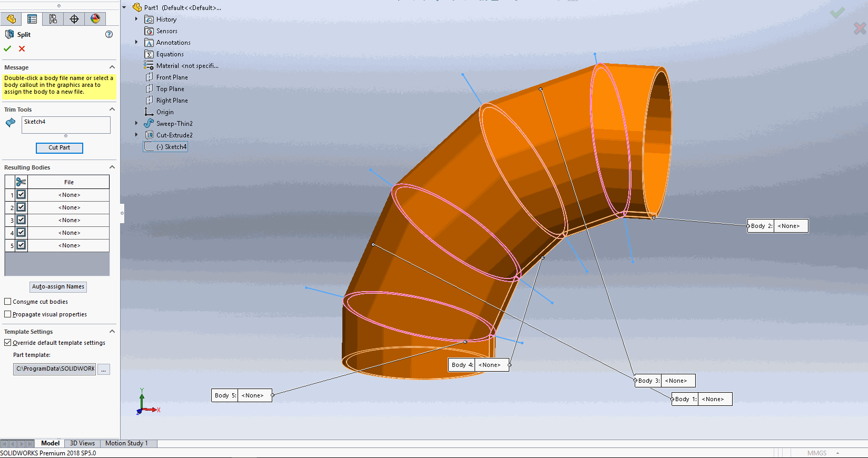Image resolution: width=868 pixels, height=458 pixels.
Task: Open the DimXpertManager crosshair tab
Action: tap(74, 19)
